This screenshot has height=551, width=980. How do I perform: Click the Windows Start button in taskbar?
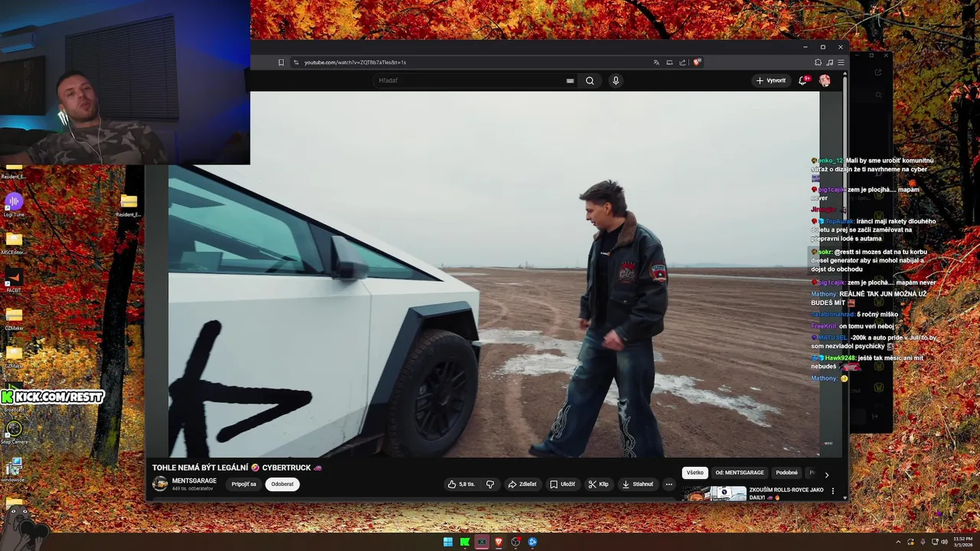coord(448,542)
